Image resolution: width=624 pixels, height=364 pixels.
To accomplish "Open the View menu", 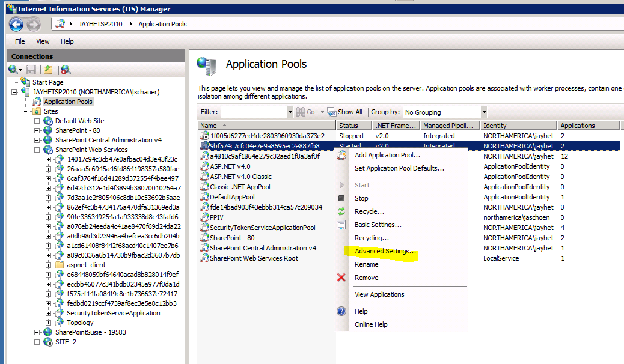I will [43, 41].
